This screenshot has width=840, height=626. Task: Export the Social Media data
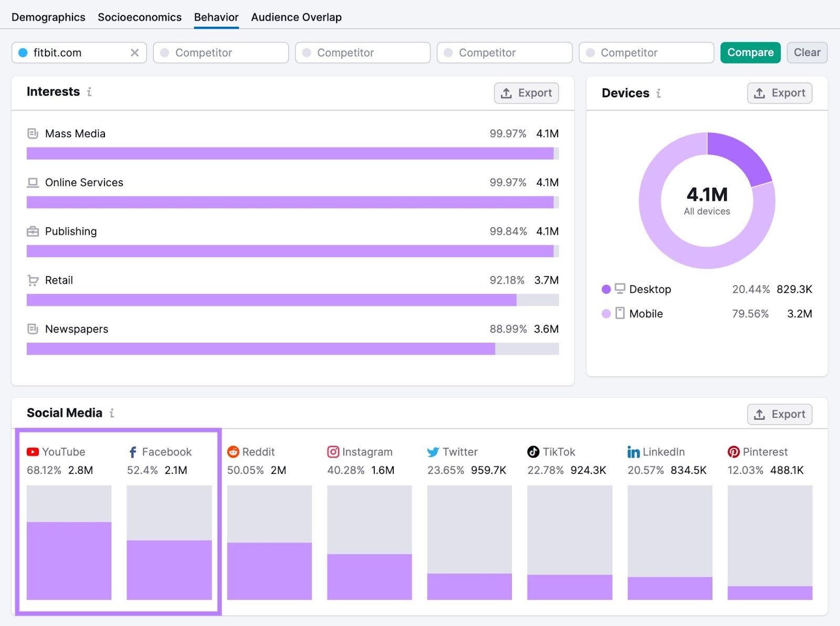coord(780,414)
